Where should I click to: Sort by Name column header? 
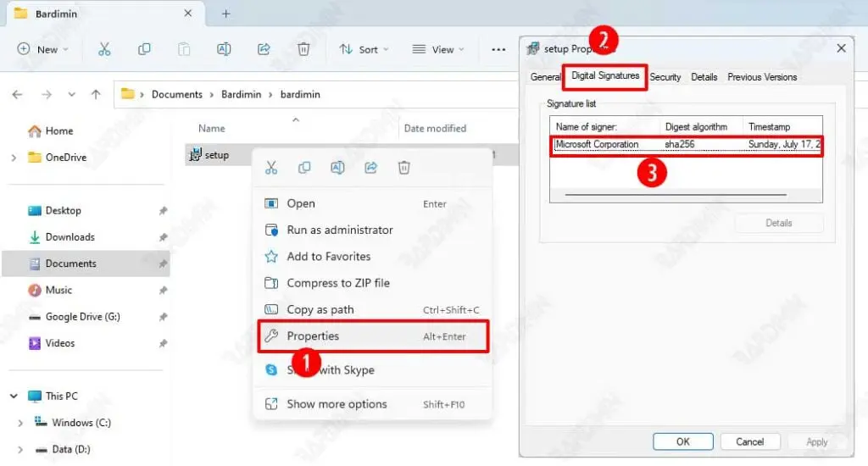[211, 129]
